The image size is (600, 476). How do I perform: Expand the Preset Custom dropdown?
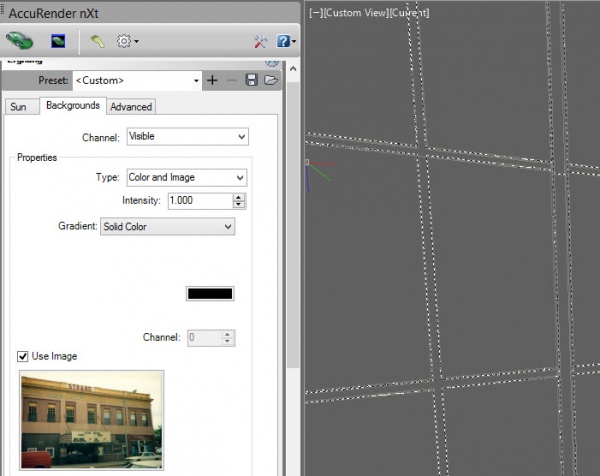coord(194,80)
